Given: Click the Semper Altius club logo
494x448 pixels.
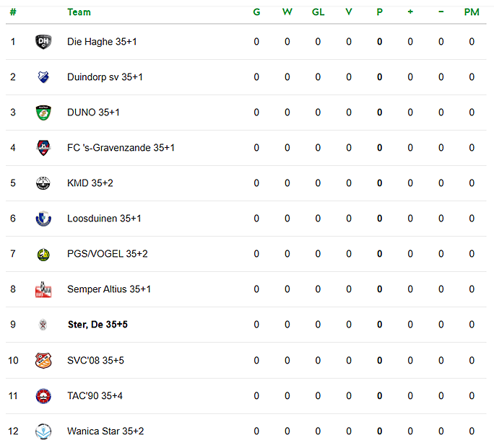Looking at the screenshot, I should pyautogui.click(x=43, y=289).
